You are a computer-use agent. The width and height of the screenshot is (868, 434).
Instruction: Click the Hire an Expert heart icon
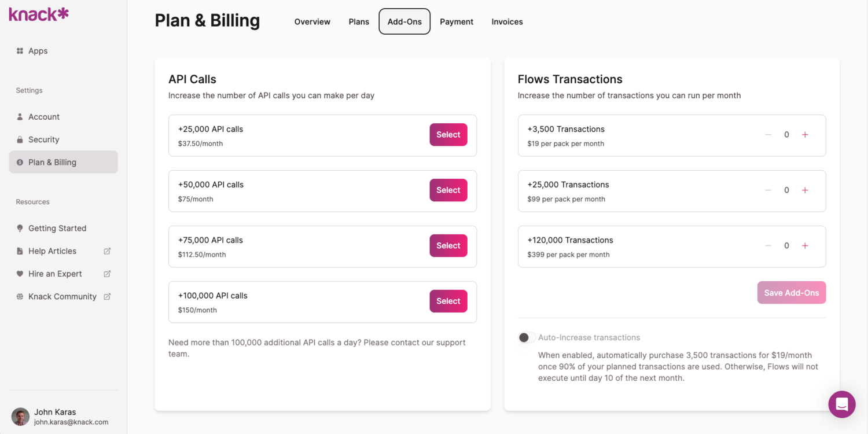20,274
